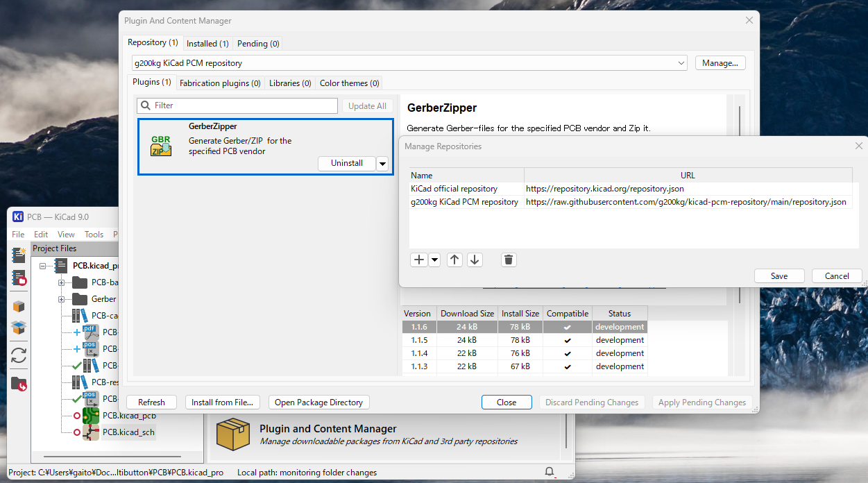The width and height of the screenshot is (868, 483).
Task: Select the Plugins (1) sub-tab
Action: (x=152, y=82)
